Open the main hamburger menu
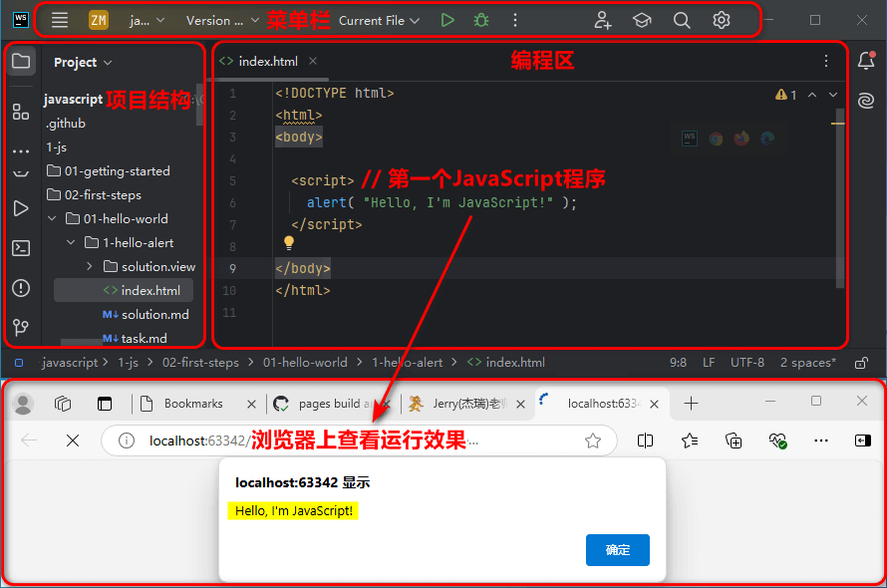This screenshot has height=588, width=887. 60,20
